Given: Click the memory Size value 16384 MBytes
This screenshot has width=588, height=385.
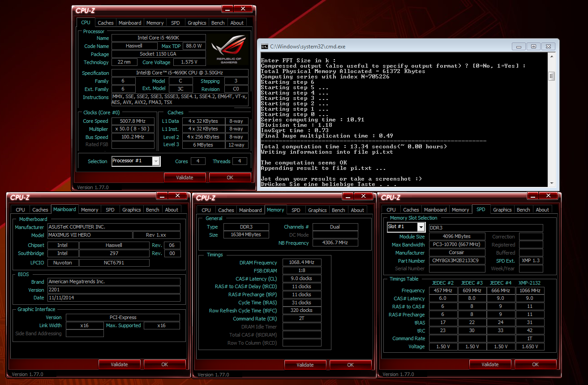Looking at the screenshot, I should point(245,235).
